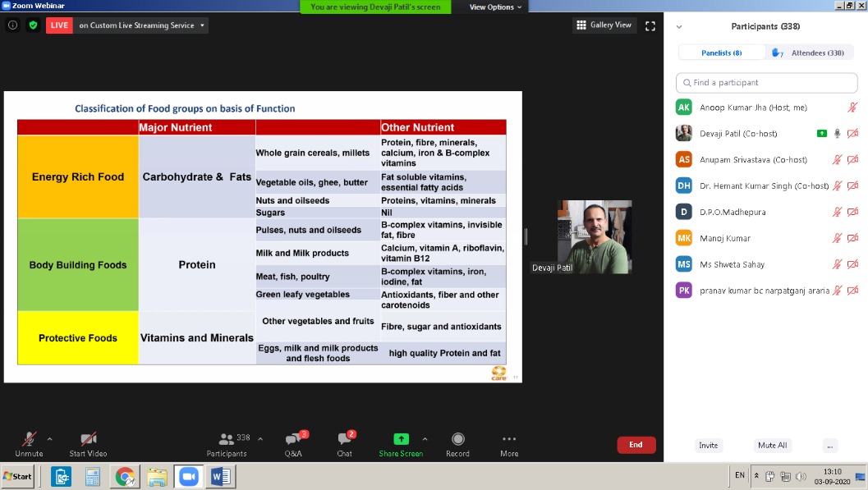Click the green Share Screen icon

pyautogui.click(x=401, y=440)
